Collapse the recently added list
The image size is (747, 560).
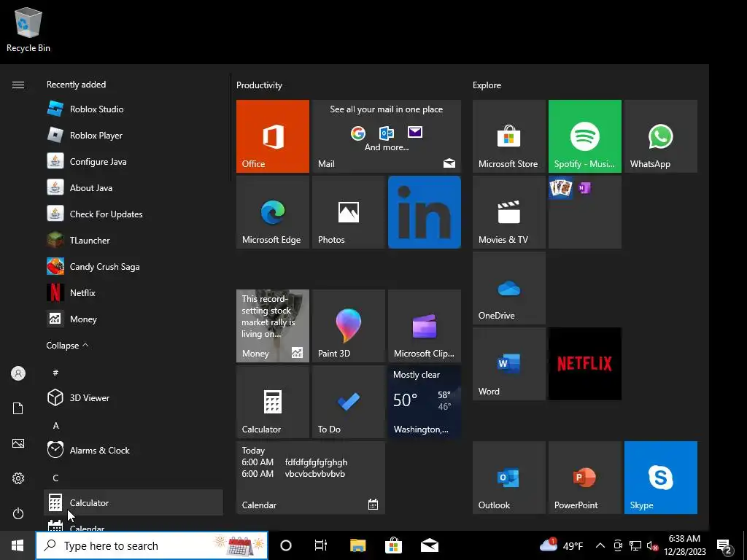67,345
